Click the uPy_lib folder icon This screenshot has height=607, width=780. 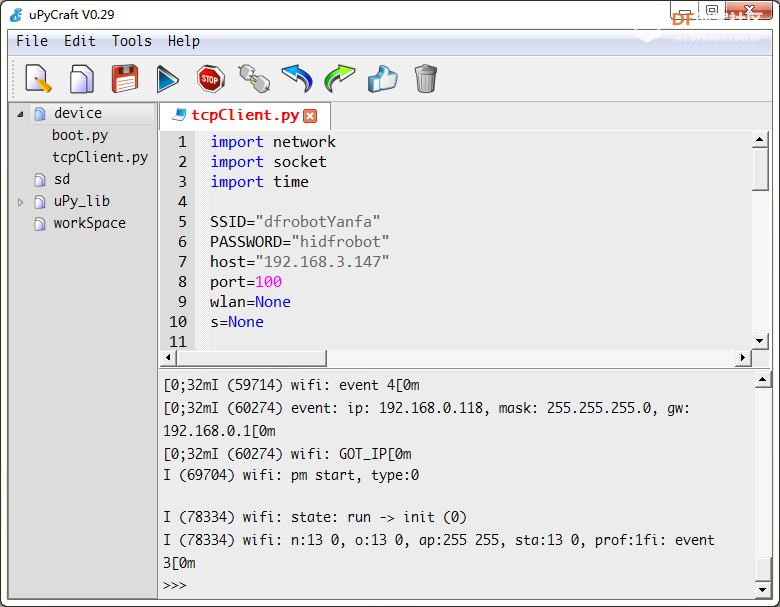click(40, 202)
